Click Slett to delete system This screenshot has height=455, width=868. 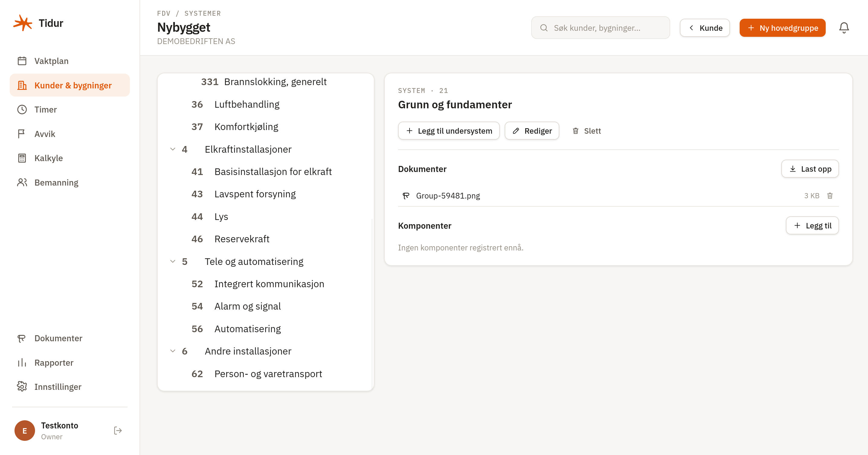pyautogui.click(x=586, y=131)
